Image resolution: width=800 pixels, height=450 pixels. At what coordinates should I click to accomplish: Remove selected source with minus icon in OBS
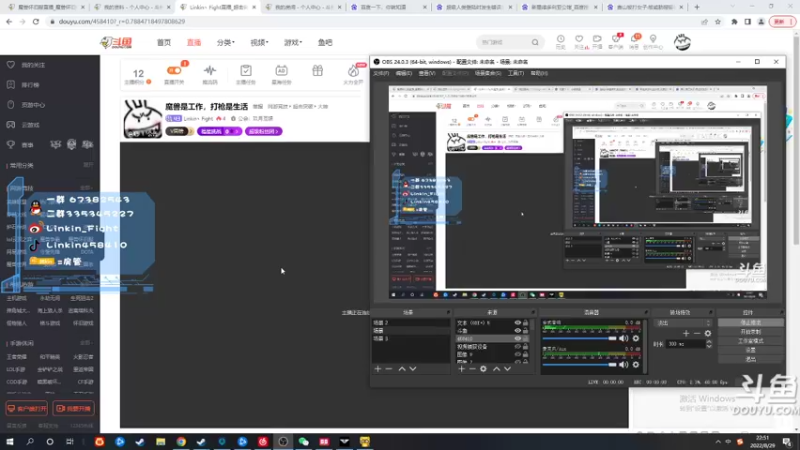pos(472,368)
